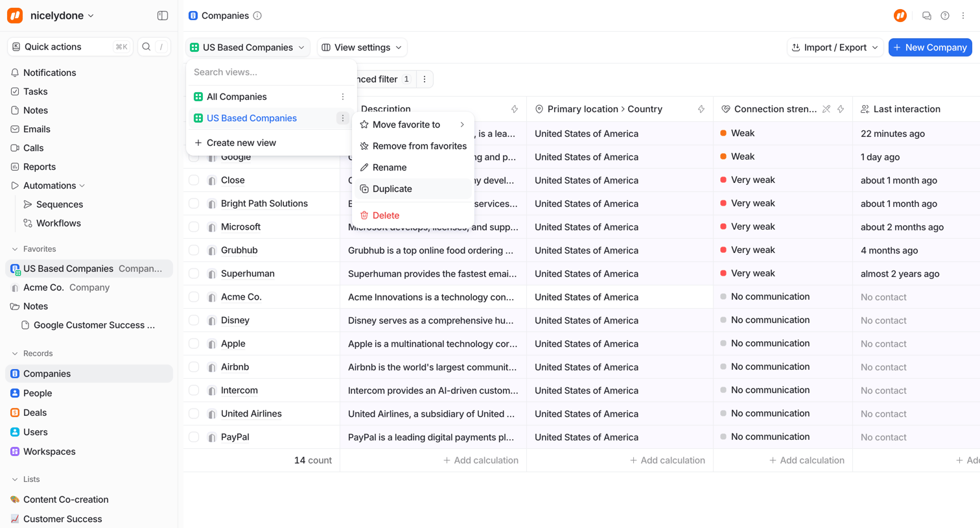This screenshot has height=528, width=980.
Task: Expand the Move favorite to submenu
Action: (413, 125)
